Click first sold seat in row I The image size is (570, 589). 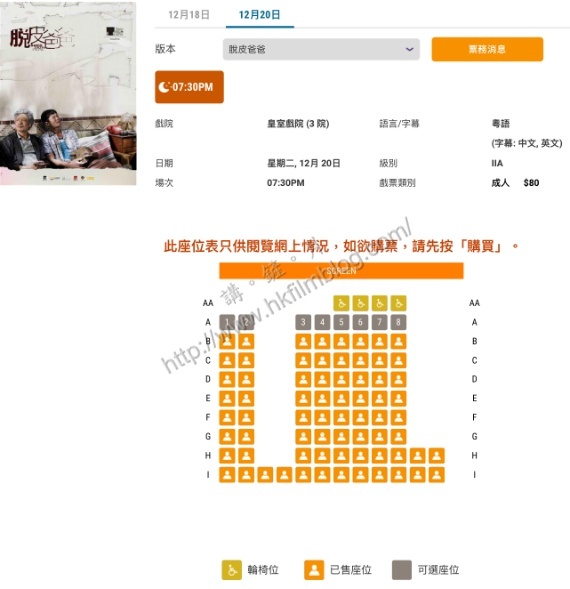coord(227,475)
